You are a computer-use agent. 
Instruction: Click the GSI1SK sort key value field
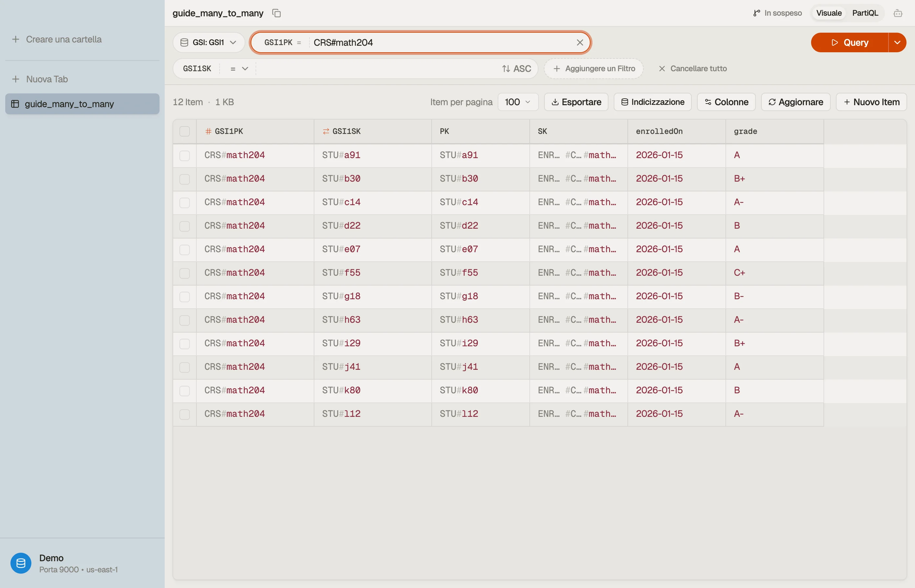click(378, 69)
